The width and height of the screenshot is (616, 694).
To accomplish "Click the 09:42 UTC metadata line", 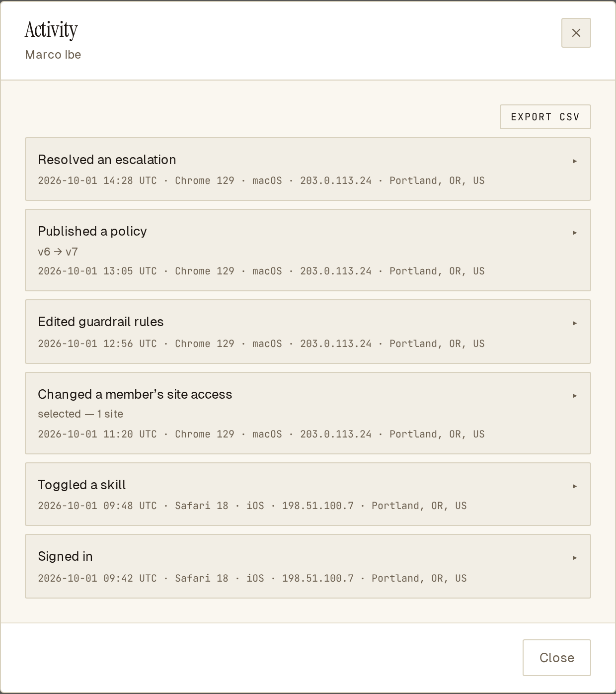I will (252, 578).
